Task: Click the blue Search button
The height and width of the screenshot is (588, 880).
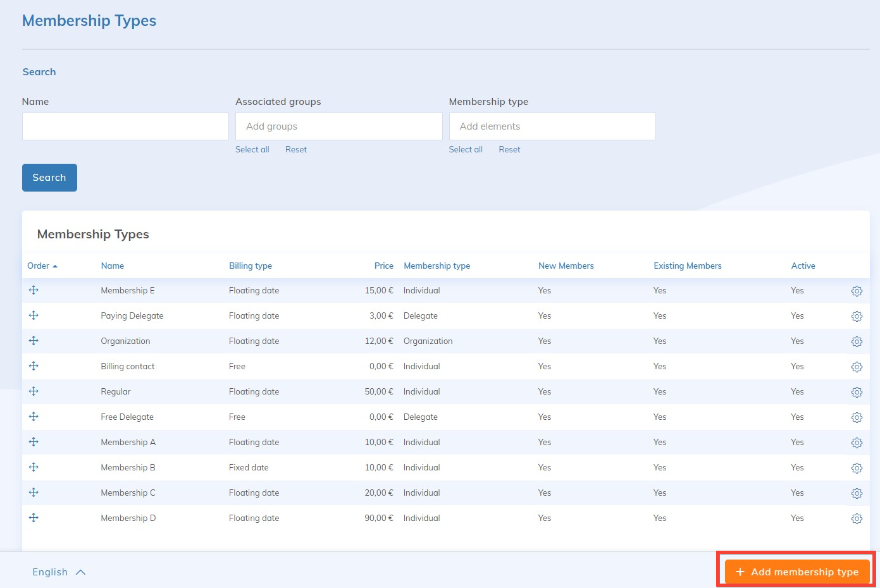Action: [49, 178]
